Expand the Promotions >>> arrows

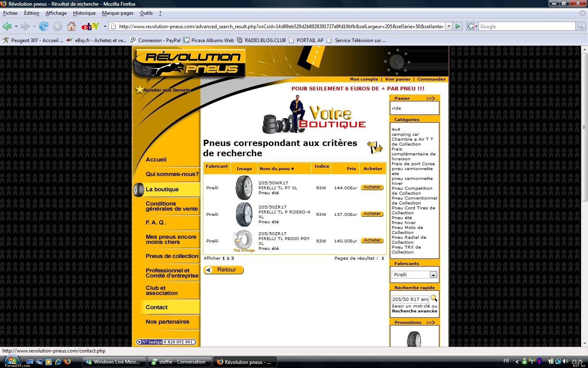(x=430, y=323)
